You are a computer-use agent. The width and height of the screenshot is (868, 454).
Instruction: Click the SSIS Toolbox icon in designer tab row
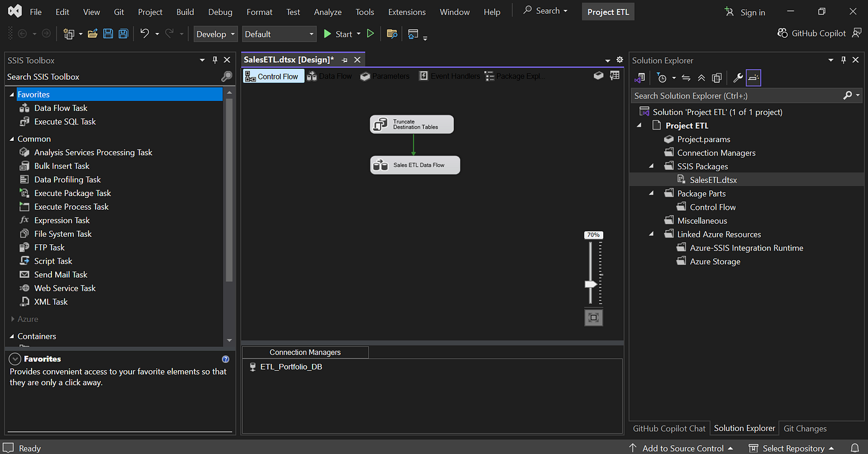614,76
